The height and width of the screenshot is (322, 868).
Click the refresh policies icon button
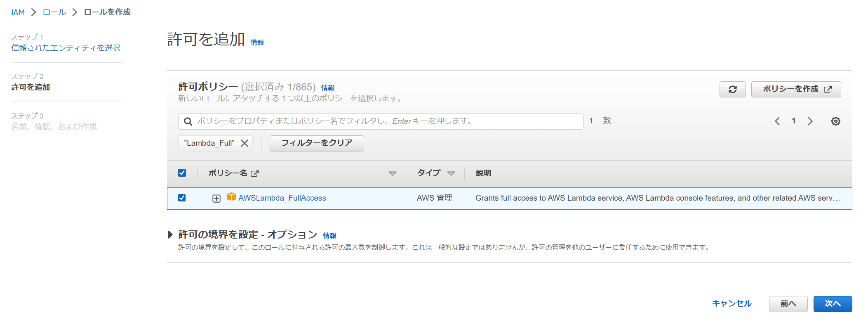tap(732, 89)
